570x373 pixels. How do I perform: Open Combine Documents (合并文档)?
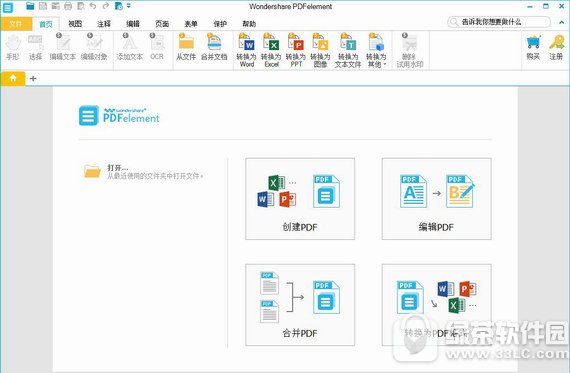click(x=214, y=48)
